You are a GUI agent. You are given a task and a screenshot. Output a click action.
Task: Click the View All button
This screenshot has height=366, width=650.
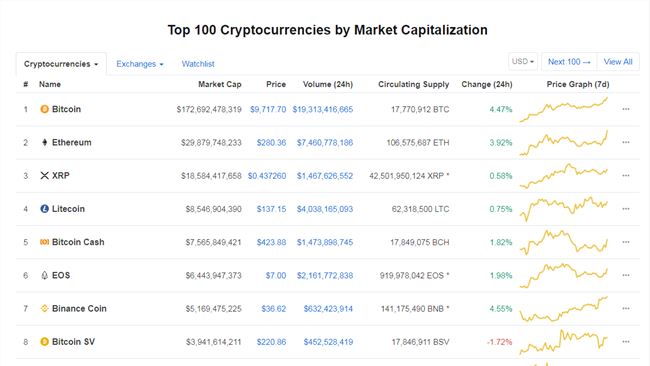(618, 62)
